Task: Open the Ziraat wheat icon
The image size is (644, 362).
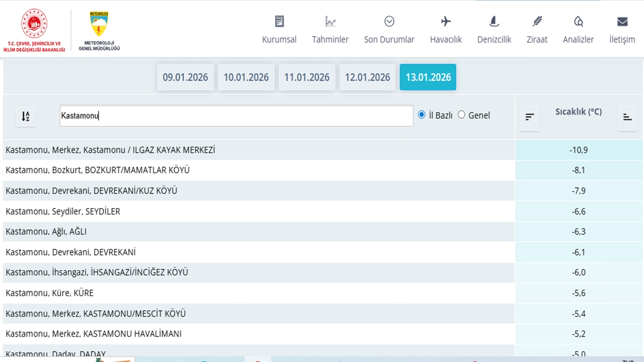Action: pos(537,21)
